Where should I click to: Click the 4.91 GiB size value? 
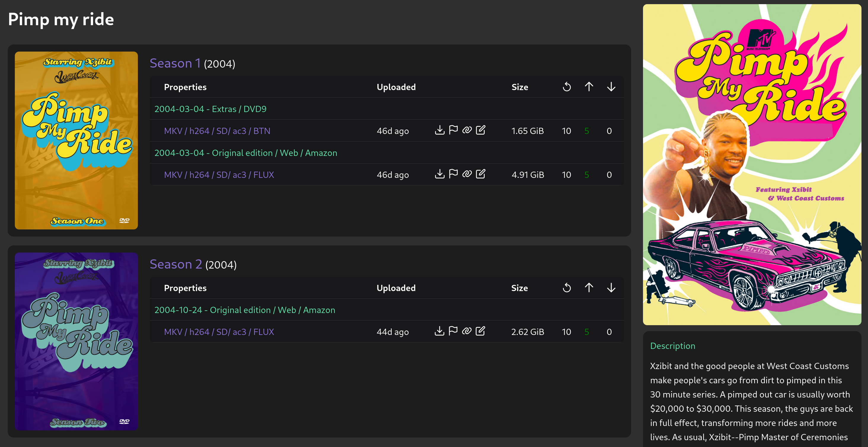[x=528, y=175]
